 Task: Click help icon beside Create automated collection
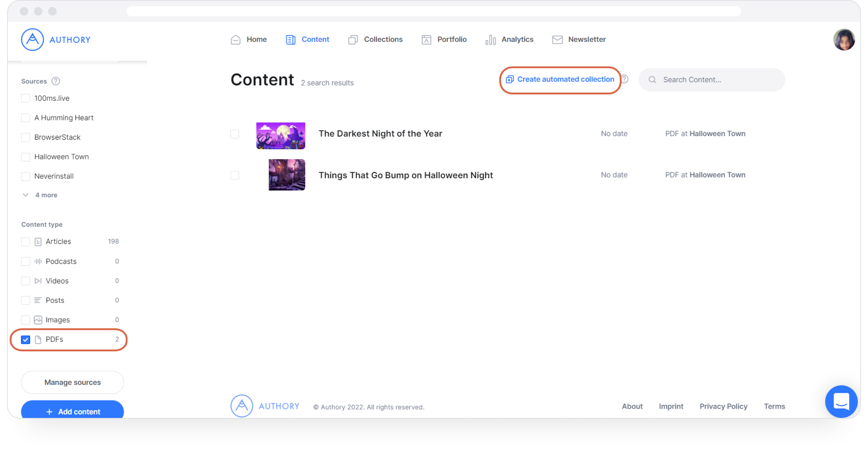tap(625, 79)
